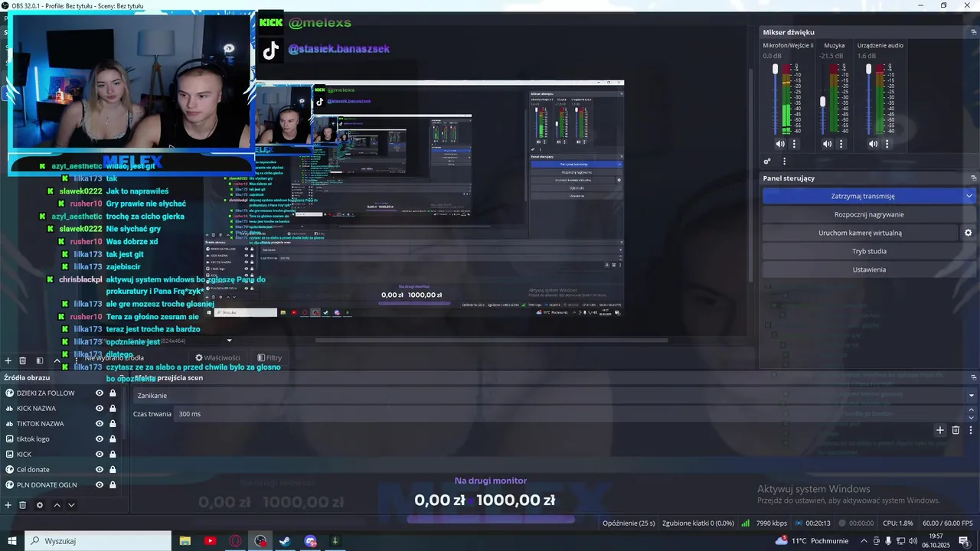Delete scene with trash icon
The height and width of the screenshot is (551, 980).
point(23,360)
